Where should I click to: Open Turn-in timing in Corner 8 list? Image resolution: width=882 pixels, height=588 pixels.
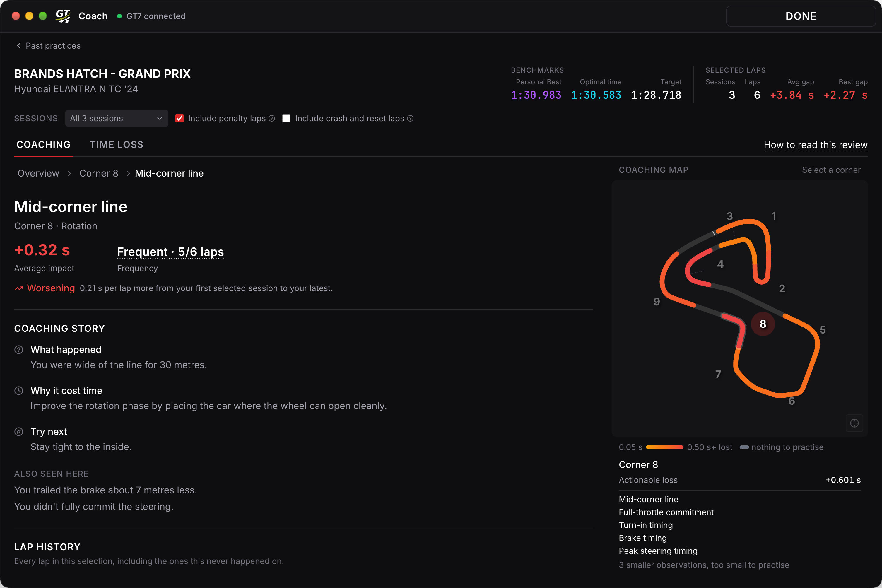tap(646, 525)
